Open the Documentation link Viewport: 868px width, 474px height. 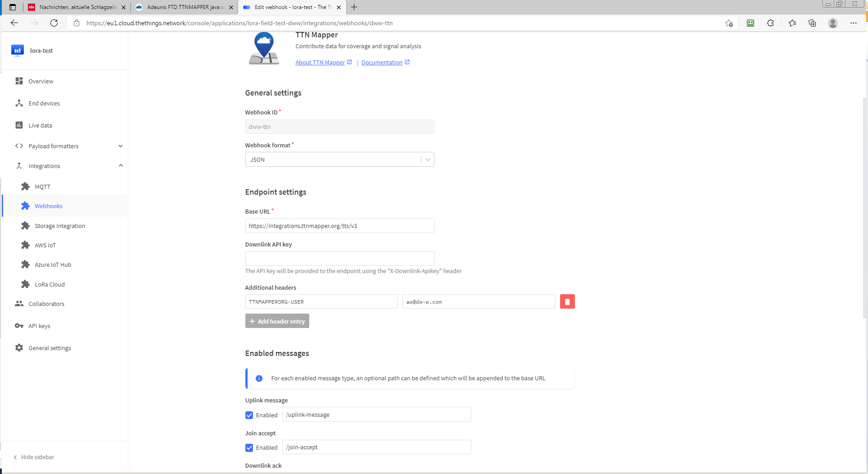[385, 62]
